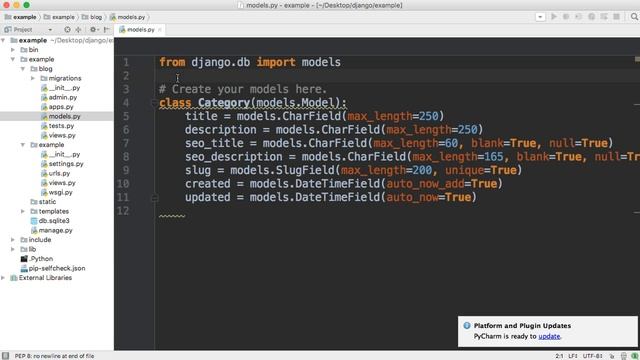
Task: Expand the bin folder
Action: [13, 50]
